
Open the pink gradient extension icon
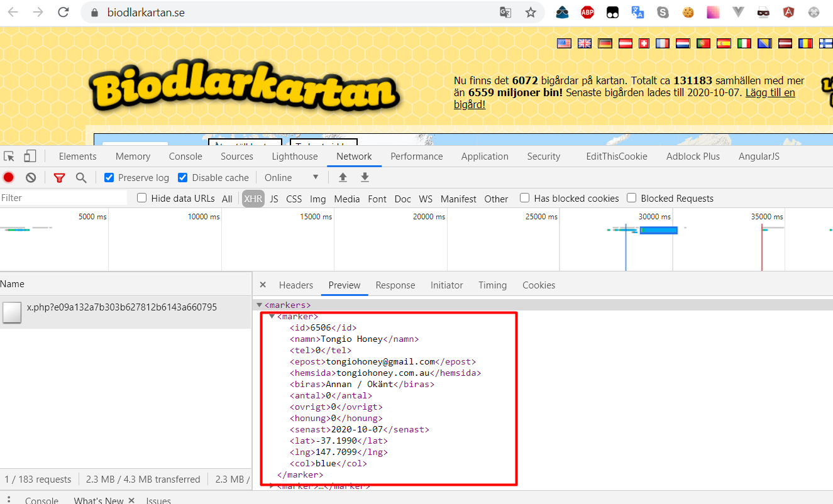(713, 12)
